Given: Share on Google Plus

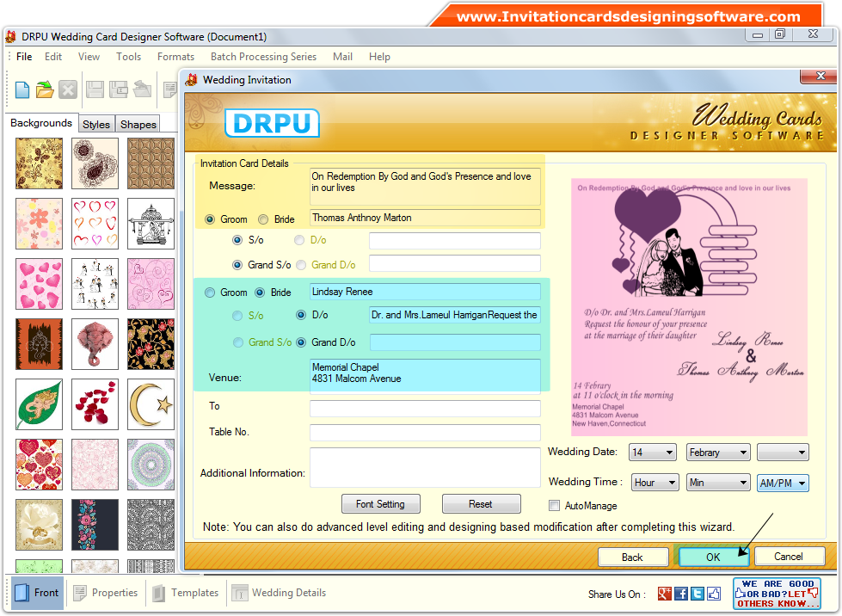Looking at the screenshot, I should pyautogui.click(x=664, y=594).
